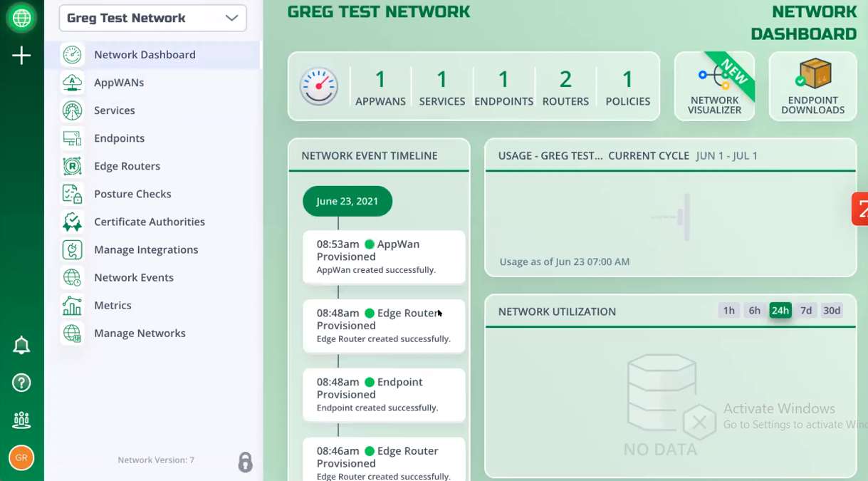
Task: Select the 24h utilization range
Action: 780,310
